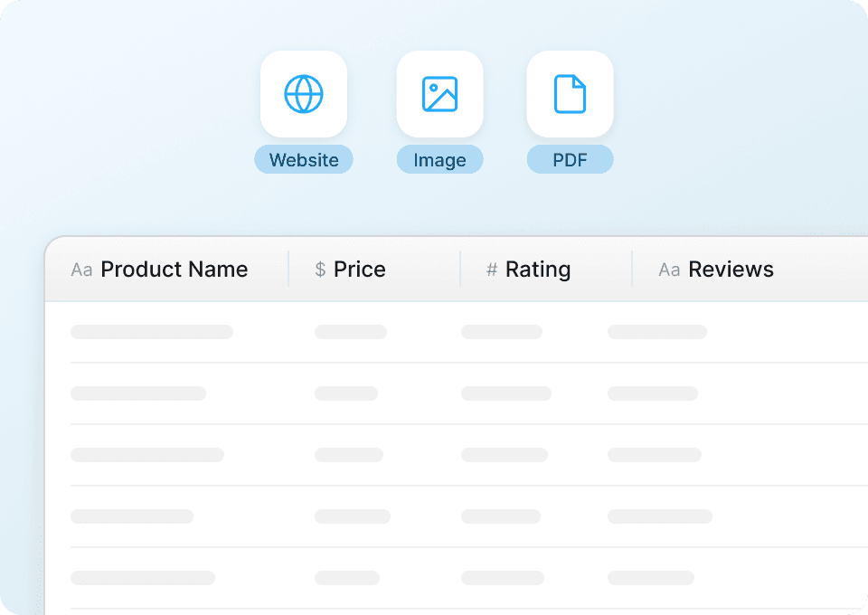Click the hash icon beside Rating

coord(492,270)
